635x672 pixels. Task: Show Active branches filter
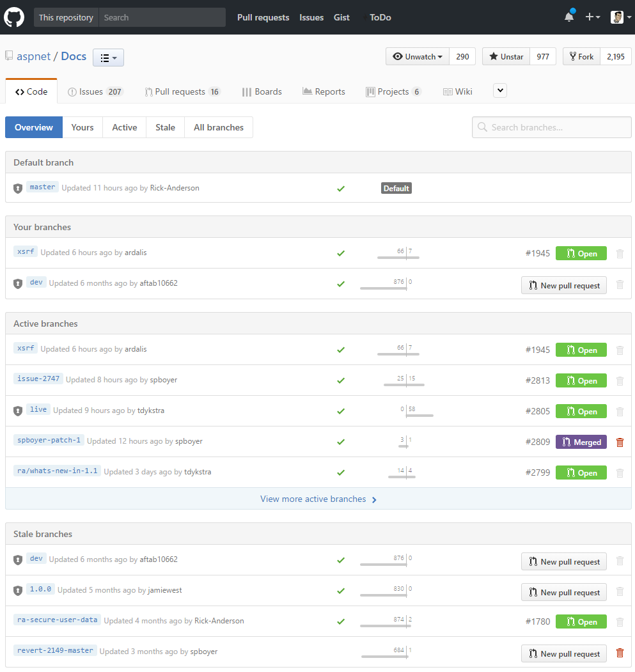point(124,127)
